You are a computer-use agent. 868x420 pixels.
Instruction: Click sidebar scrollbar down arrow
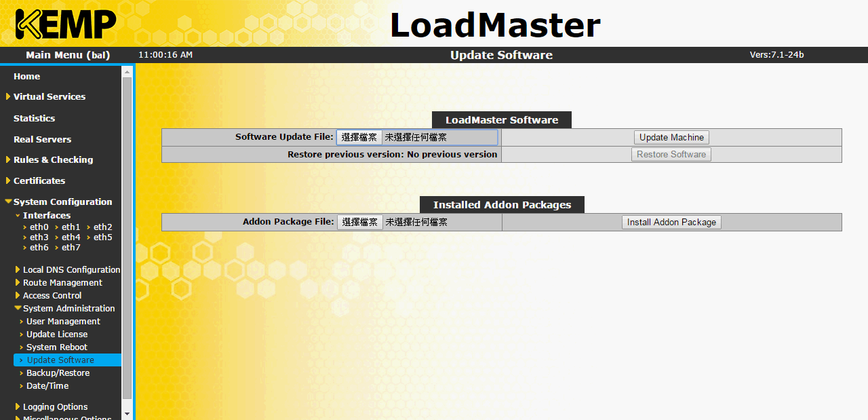tap(127, 413)
